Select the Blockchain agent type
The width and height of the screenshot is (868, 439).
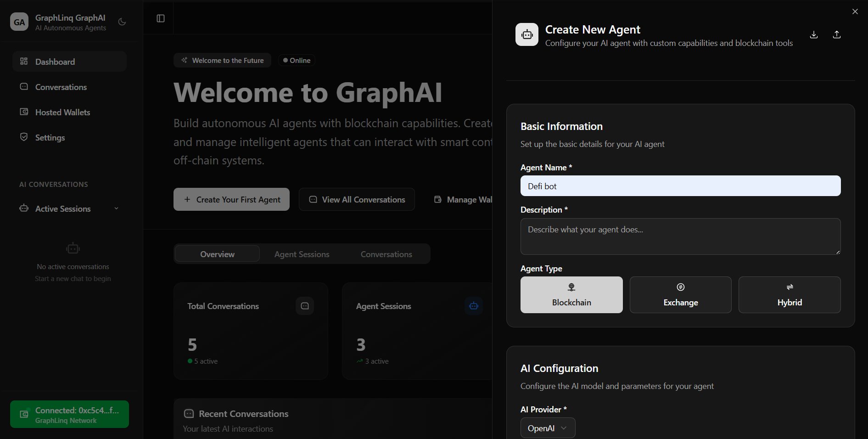click(571, 295)
